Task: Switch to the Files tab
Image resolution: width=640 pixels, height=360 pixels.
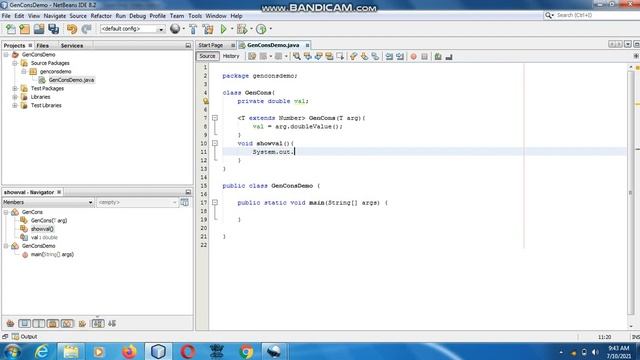Action: point(42,45)
